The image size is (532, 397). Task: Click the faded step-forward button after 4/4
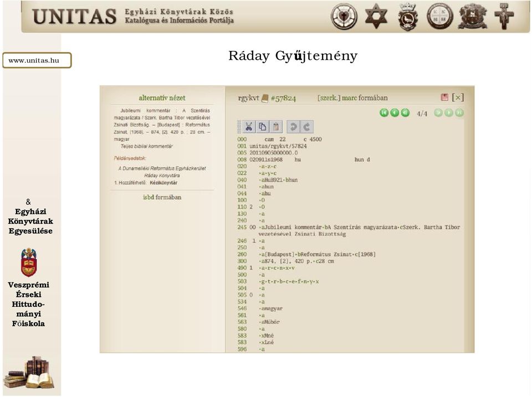(x=438, y=112)
